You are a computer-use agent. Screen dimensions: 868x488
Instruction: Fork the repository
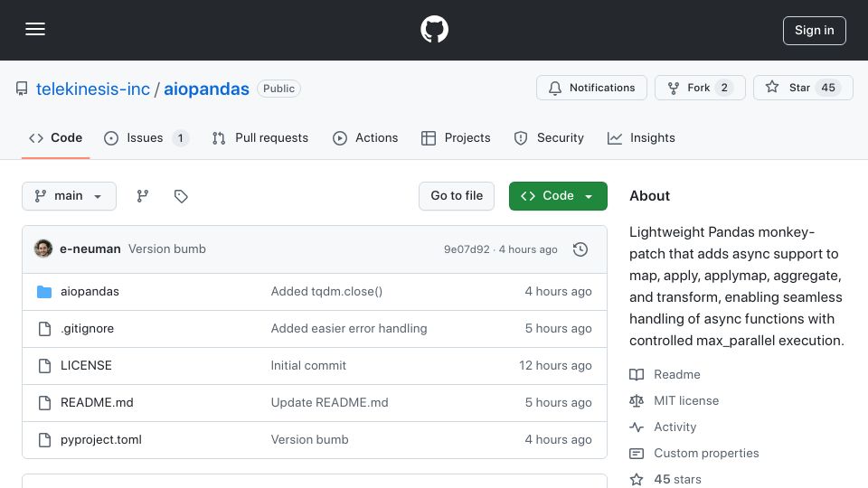[x=700, y=88]
